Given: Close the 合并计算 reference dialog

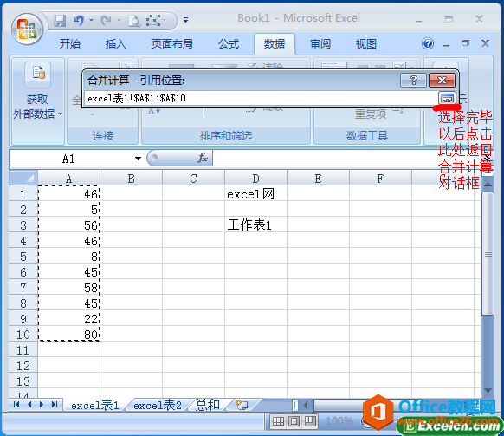Looking at the screenshot, I should click(x=442, y=80).
